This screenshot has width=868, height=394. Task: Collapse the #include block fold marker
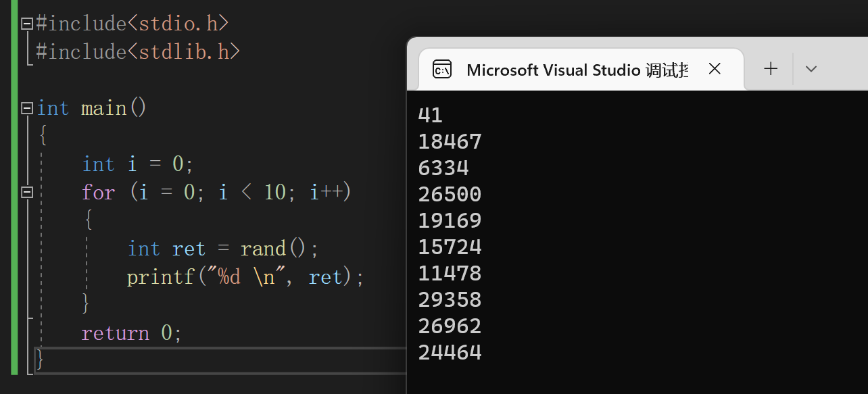point(27,24)
